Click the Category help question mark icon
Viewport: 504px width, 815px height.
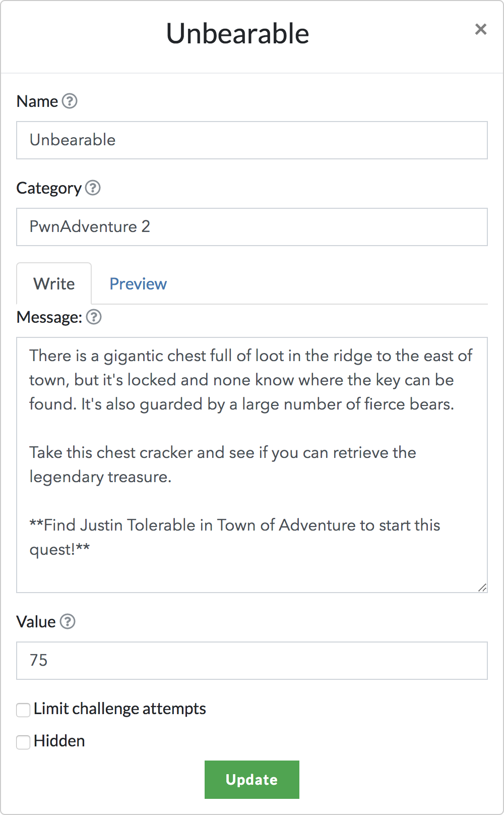tap(93, 188)
